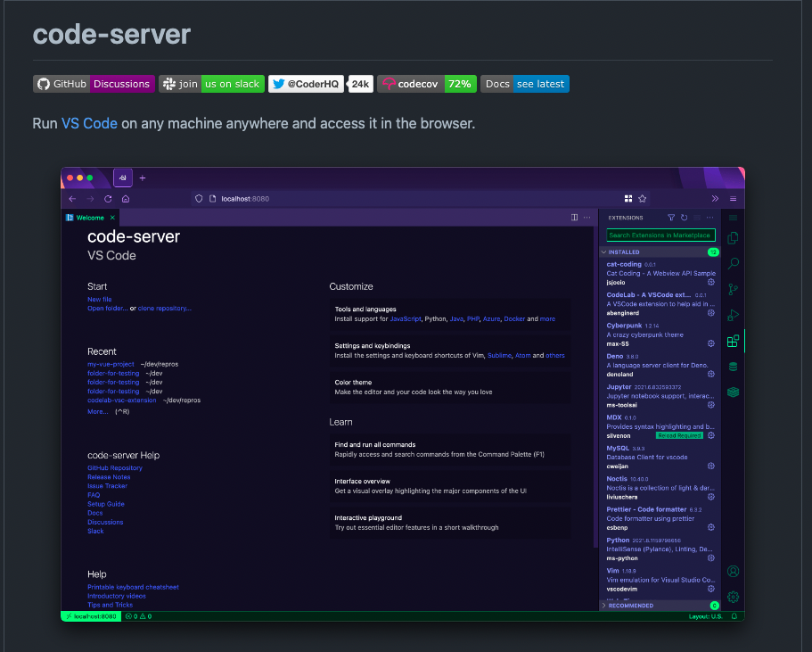Viewport: 812px width, 652px height.
Task: Open the GitHub Discussions badge
Action: (94, 84)
